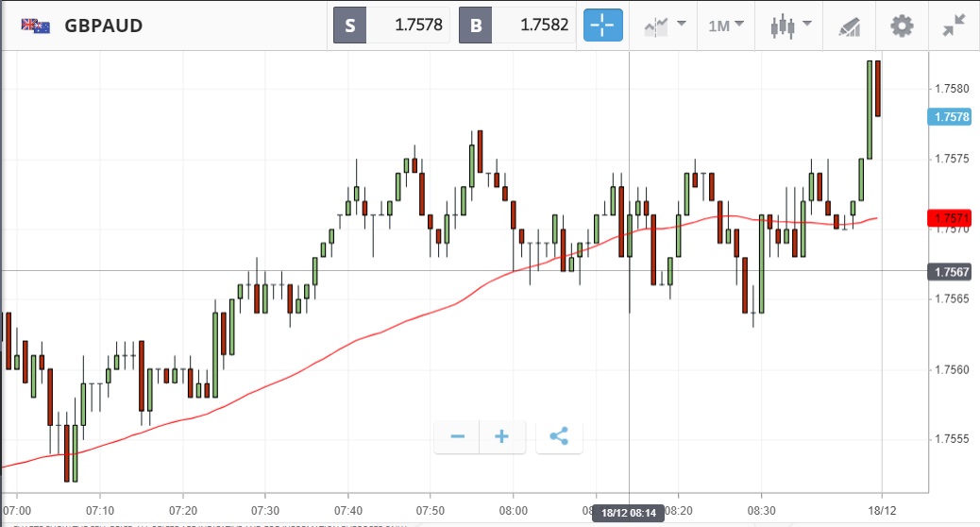Click the 1.7567 crosshair price label
Image resolution: width=980 pixels, height=527 pixels.
pyautogui.click(x=952, y=272)
